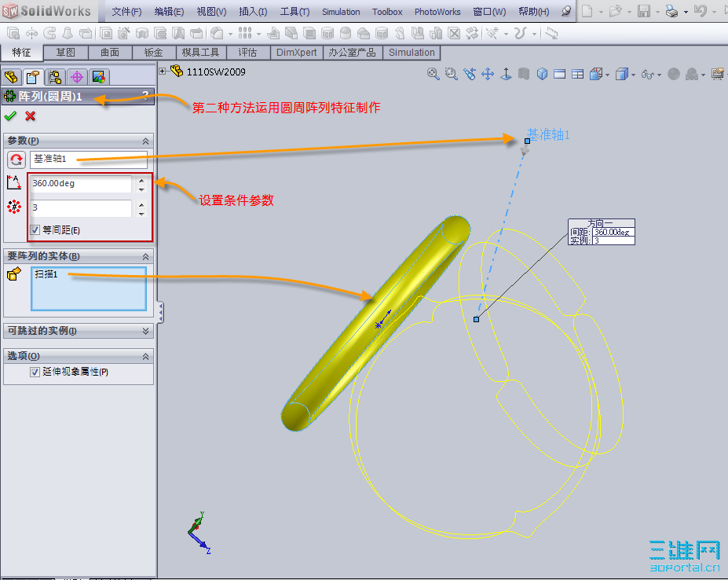
Task: Click the help question mark in pattern header
Action: (x=145, y=95)
